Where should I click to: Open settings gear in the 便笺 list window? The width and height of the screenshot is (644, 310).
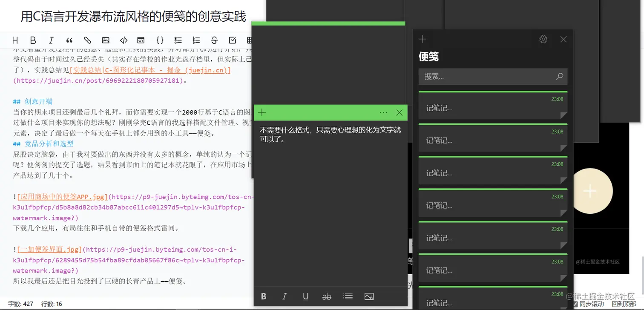(x=543, y=39)
